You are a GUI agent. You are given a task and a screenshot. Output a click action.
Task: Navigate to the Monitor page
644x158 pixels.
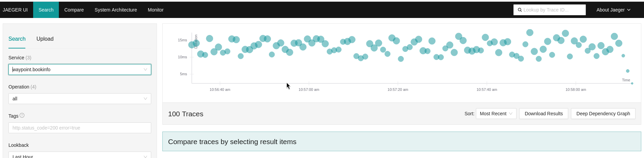[x=156, y=10]
